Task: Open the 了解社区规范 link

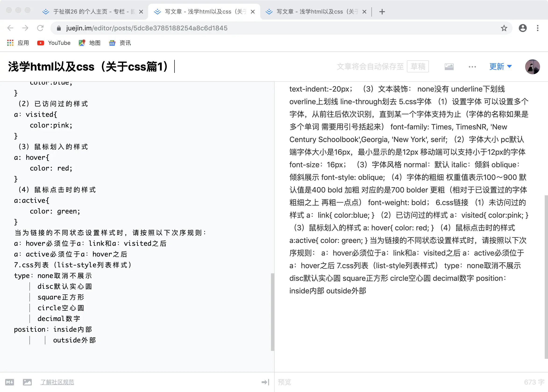Action: (x=57, y=382)
